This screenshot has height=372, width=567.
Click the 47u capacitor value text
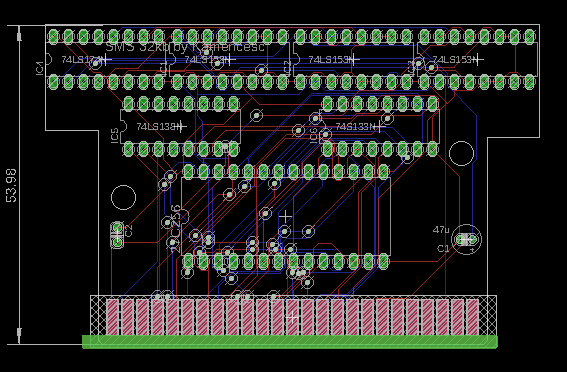click(441, 230)
